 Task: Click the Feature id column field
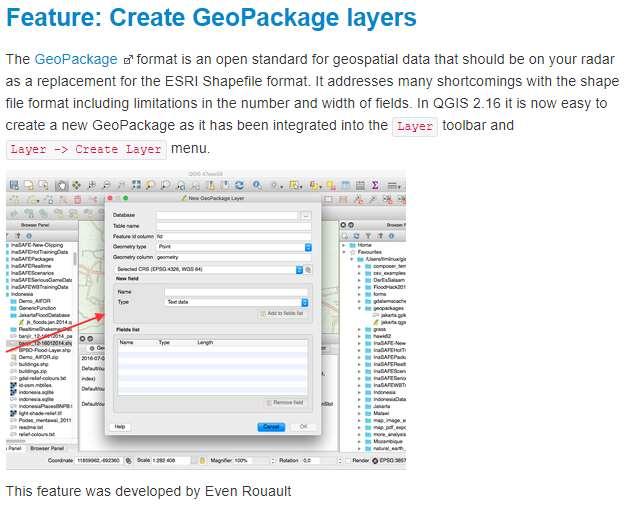(233, 236)
